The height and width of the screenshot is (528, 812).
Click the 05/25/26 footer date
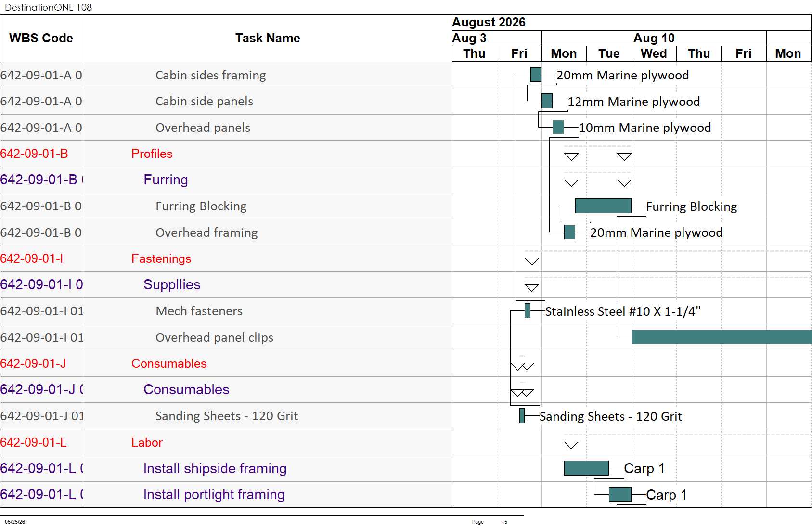pyautogui.click(x=15, y=522)
